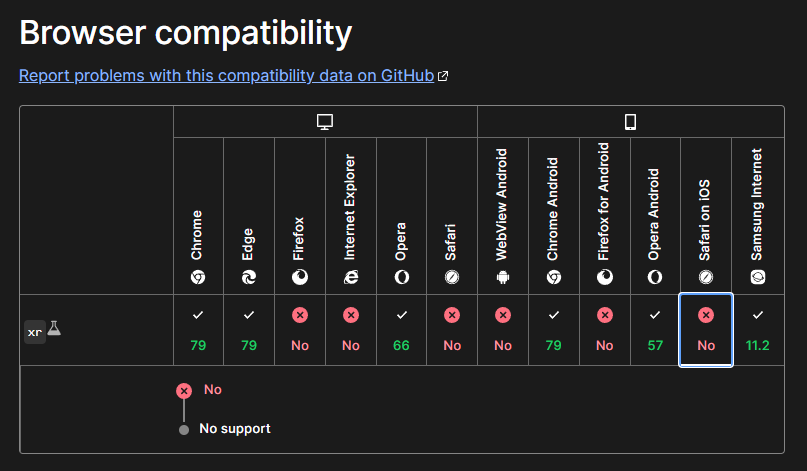Click the Chrome browser logo icon
The image size is (807, 471).
198,277
